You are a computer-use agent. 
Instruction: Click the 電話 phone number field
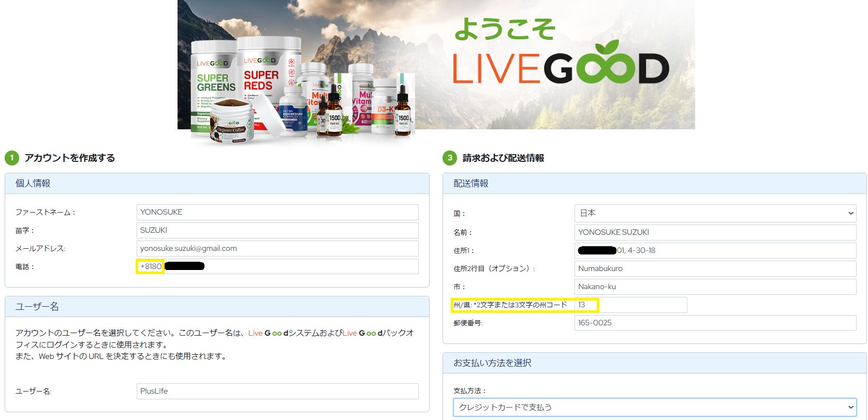tap(277, 266)
